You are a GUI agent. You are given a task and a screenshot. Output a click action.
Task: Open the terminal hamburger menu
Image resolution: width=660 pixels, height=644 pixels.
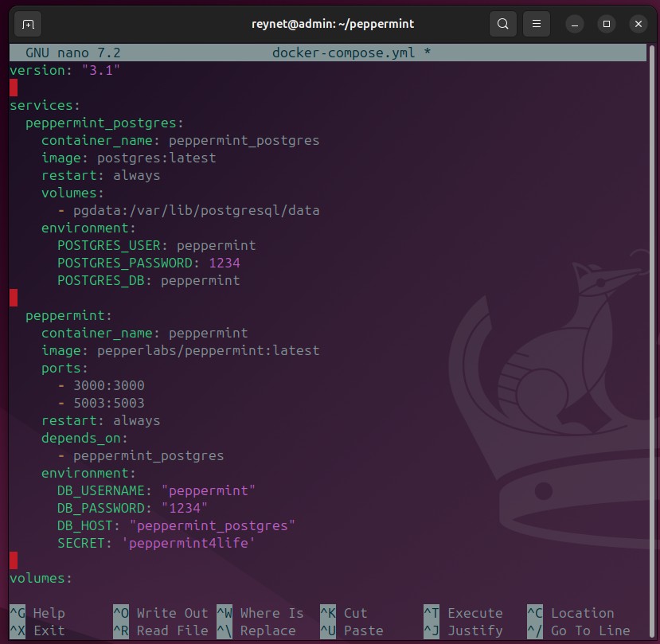click(x=537, y=24)
